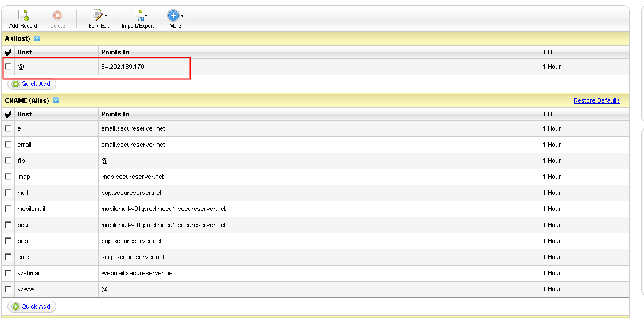644x320 pixels.
Task: Click the Delete toolbar icon
Action: pyautogui.click(x=57, y=16)
